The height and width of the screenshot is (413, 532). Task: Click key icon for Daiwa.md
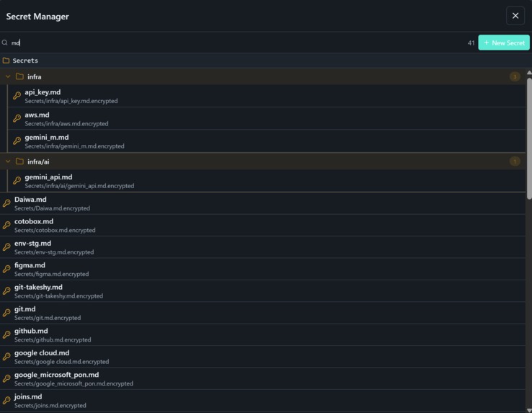pyautogui.click(x=6, y=203)
